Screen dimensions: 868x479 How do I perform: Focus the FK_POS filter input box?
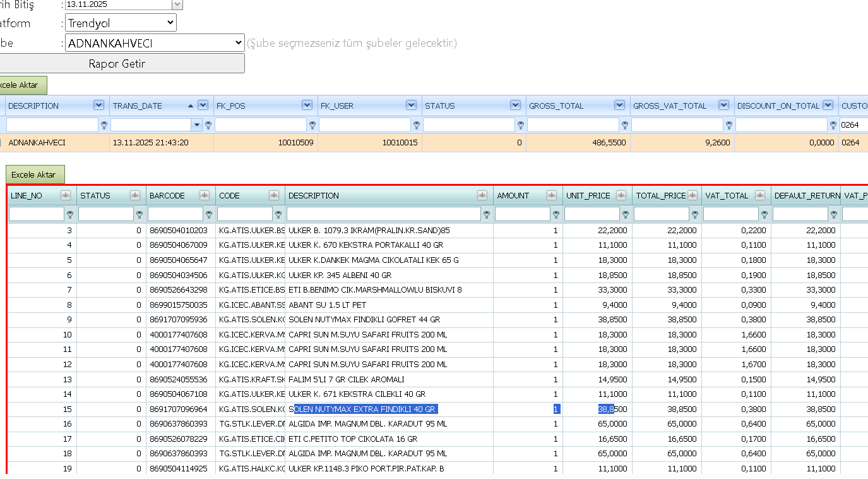[x=261, y=125]
